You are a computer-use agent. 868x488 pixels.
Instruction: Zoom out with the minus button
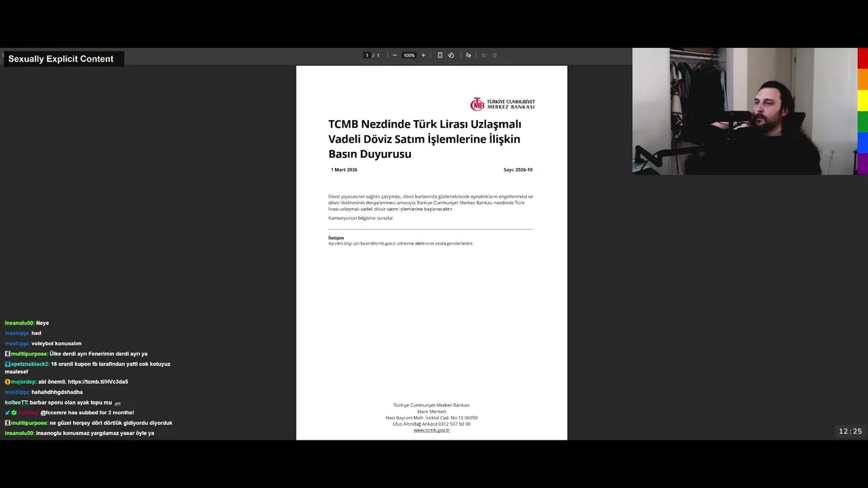[395, 56]
